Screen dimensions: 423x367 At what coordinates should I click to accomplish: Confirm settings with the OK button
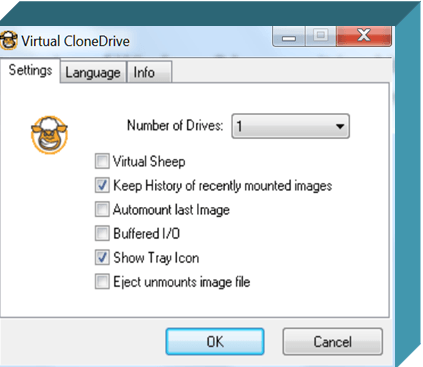click(215, 342)
